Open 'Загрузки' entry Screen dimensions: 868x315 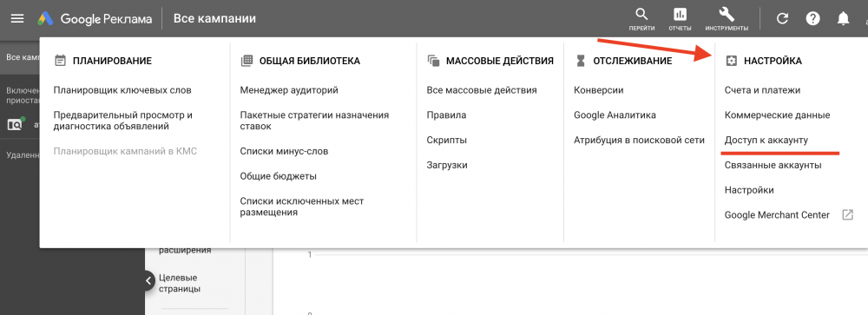click(447, 165)
